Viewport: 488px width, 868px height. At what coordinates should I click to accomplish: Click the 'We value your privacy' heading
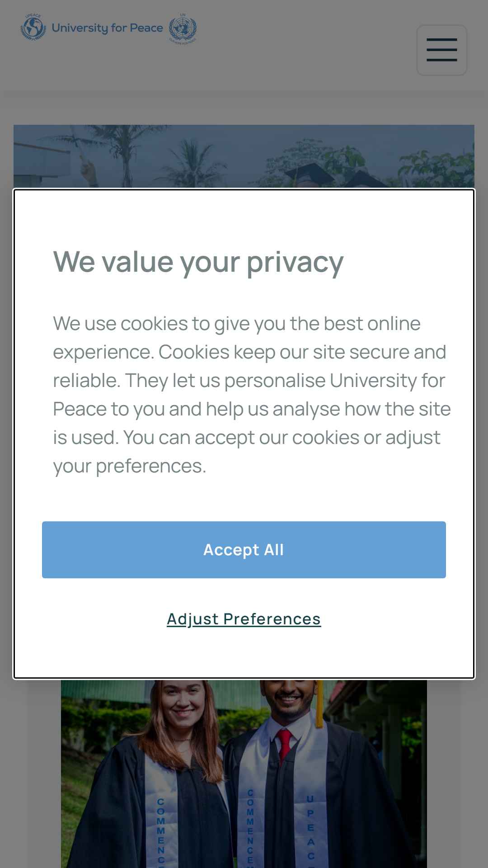tap(198, 261)
